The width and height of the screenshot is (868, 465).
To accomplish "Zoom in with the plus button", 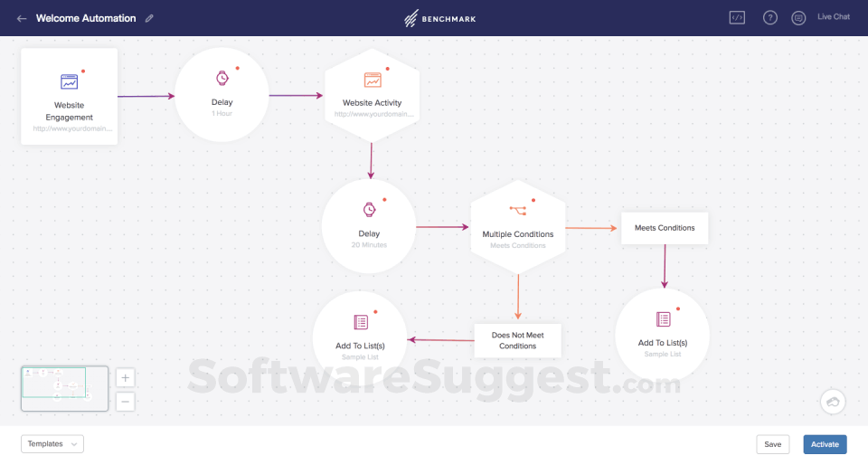I will pyautogui.click(x=125, y=378).
